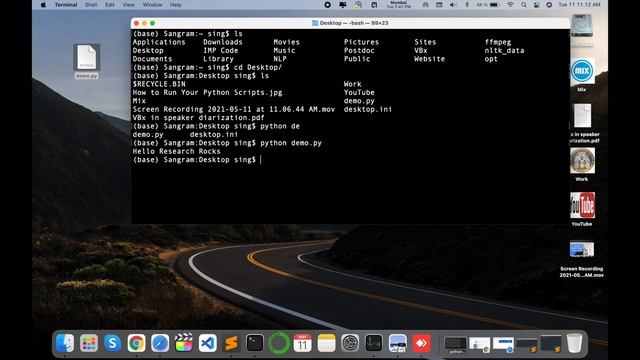640x360 pixels.
Task: Open the Apple menu
Action: (x=43, y=5)
